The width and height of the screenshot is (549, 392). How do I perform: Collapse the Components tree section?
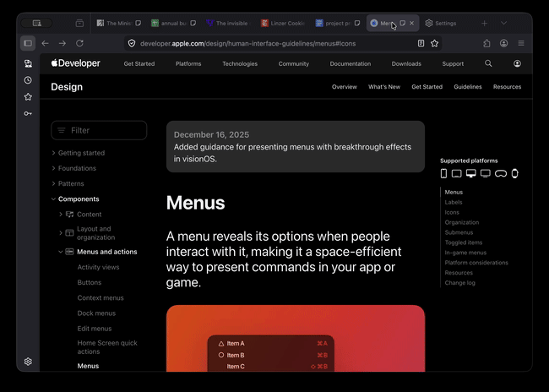pyautogui.click(x=54, y=199)
